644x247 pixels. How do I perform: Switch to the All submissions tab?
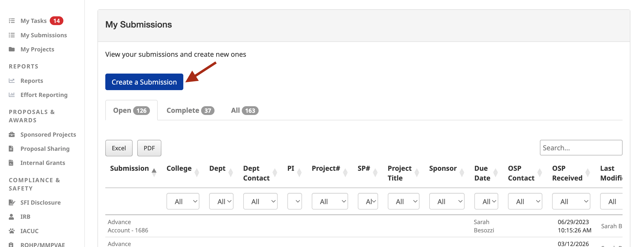244,110
